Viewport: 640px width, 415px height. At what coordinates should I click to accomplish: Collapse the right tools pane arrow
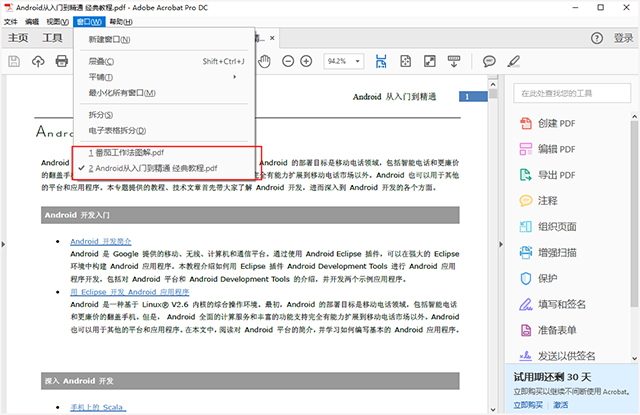tap(501, 244)
